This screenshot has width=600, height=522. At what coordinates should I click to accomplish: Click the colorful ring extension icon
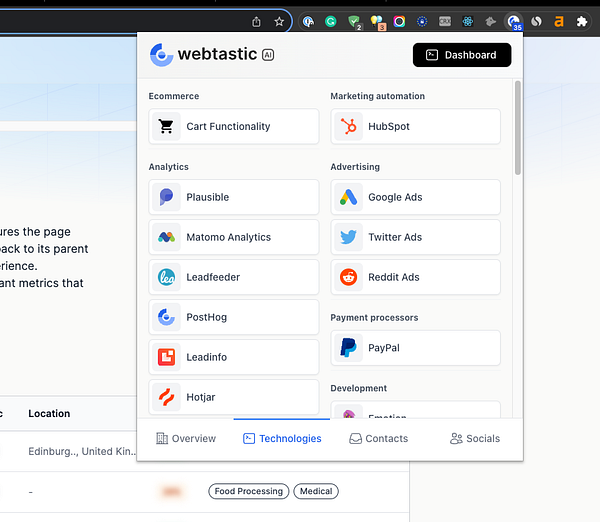pyautogui.click(x=399, y=21)
